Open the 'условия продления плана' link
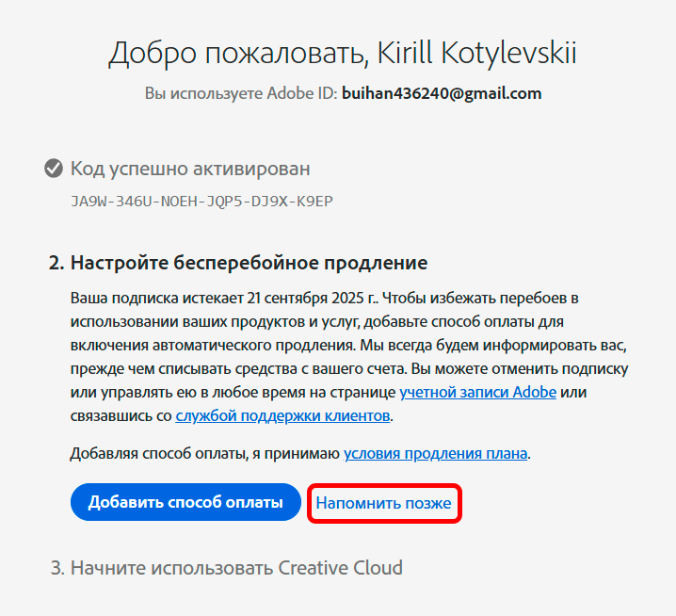 (435, 453)
